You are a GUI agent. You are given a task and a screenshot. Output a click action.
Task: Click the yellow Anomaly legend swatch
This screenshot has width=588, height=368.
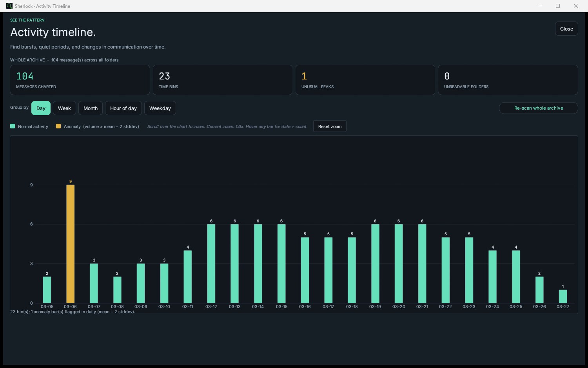click(58, 126)
